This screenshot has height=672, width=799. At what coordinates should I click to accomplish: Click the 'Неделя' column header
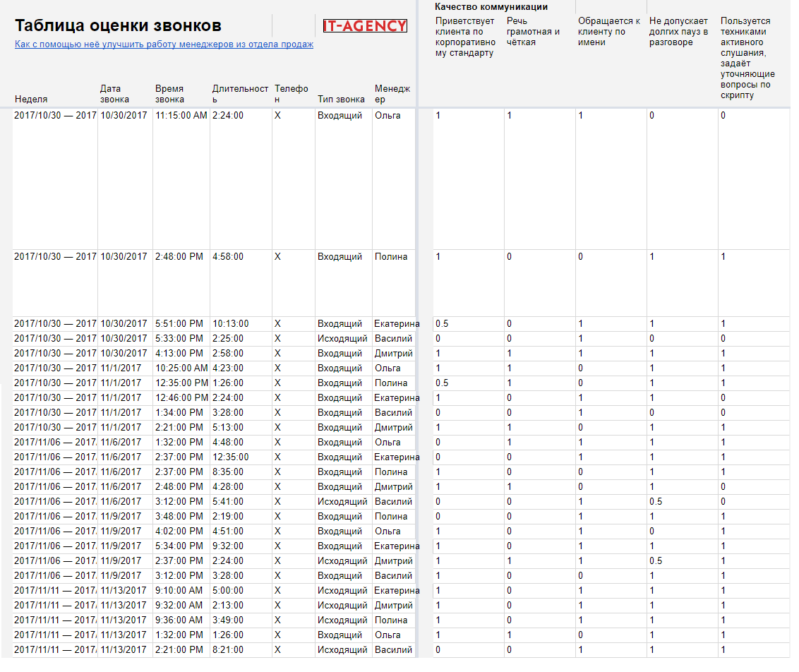pyautogui.click(x=31, y=100)
